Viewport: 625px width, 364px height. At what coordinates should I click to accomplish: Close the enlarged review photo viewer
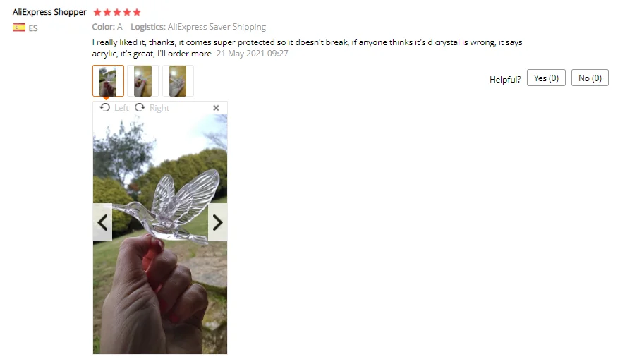[216, 108]
